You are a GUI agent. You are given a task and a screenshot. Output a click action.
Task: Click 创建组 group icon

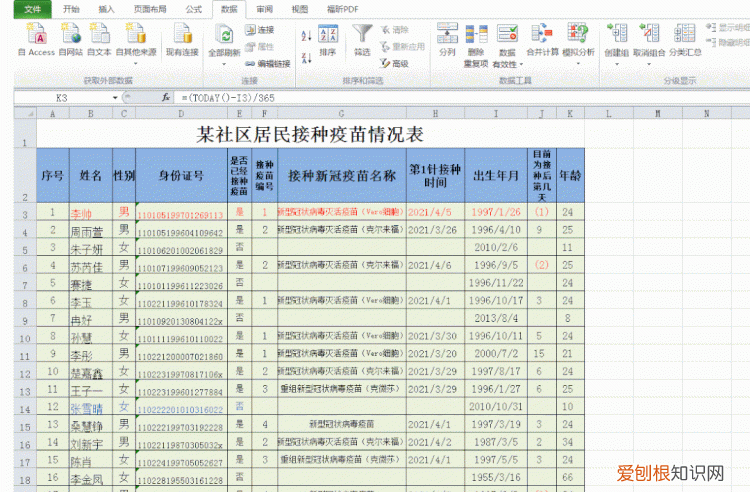coord(617,33)
